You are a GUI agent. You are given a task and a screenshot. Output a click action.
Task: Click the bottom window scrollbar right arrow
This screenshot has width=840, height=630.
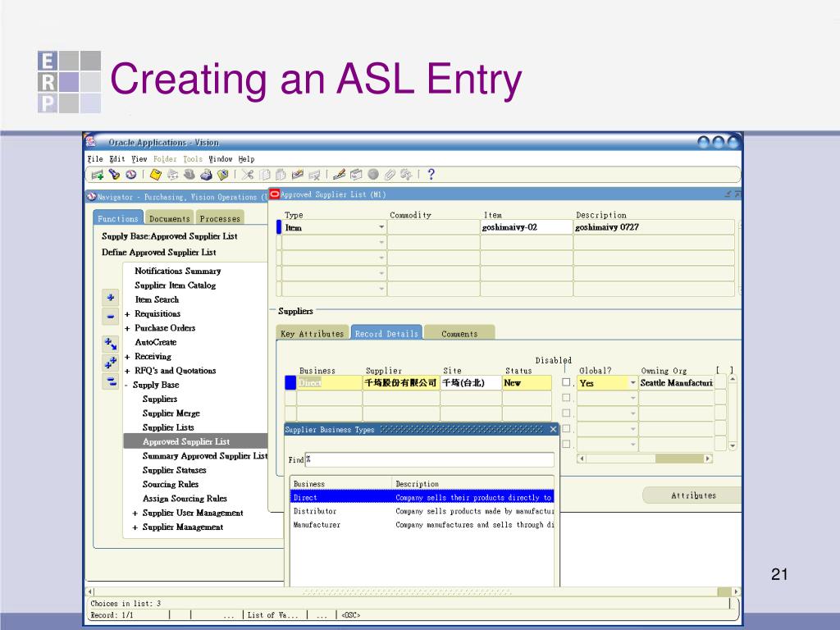[737, 592]
